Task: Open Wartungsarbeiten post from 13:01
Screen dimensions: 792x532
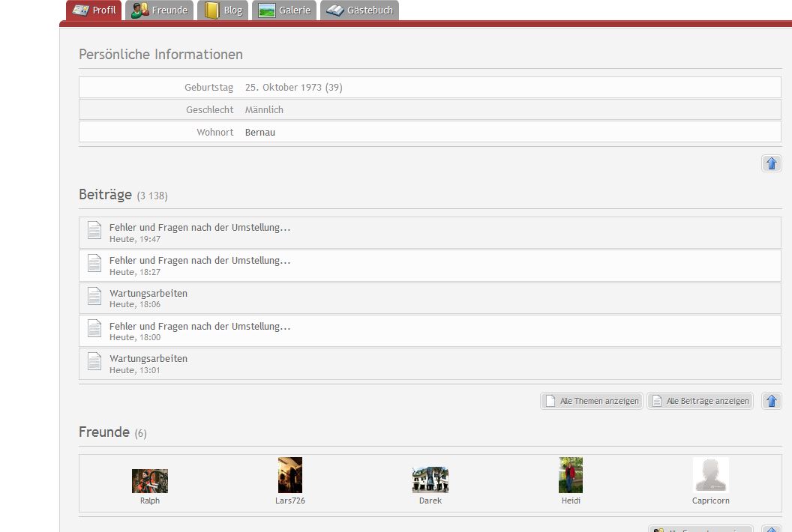Action: point(148,358)
